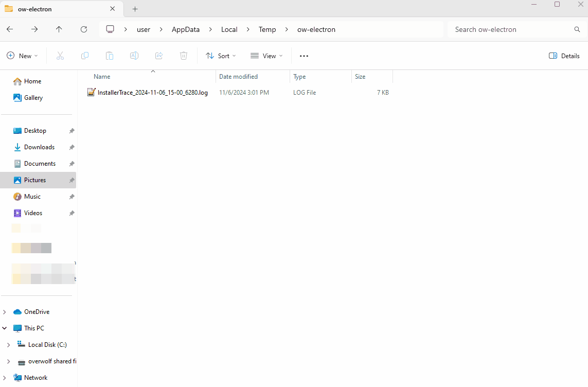The width and height of the screenshot is (588, 387).
Task: Open Pictures in the sidebar
Action: coord(38,180)
